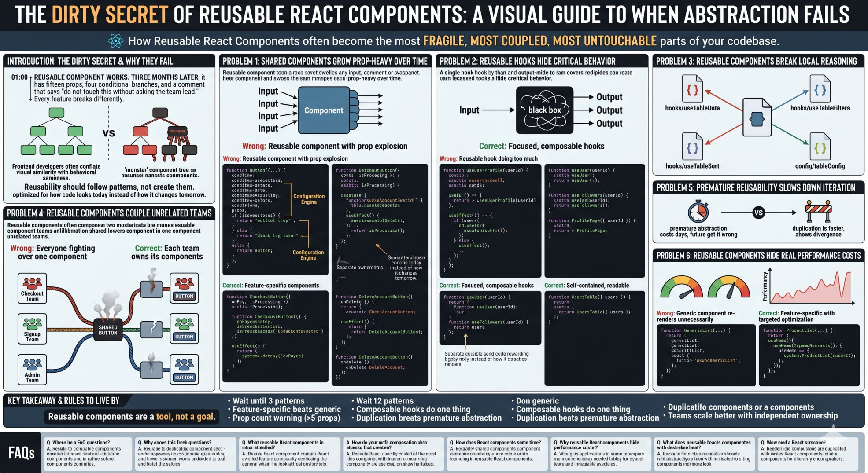Image resolution: width=868 pixels, height=473 pixels.
Task: Click the 'PROBLEM 1: SHARED COMPONENTS GROW PROP-HEAVY' header
Action: (325, 61)
